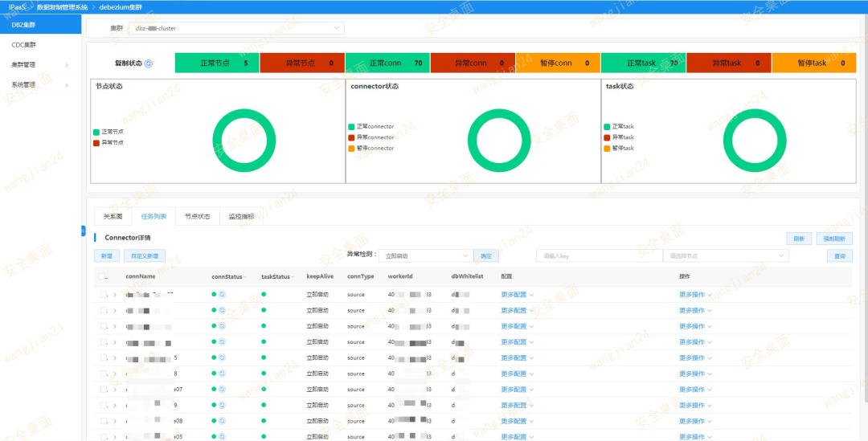Check the box for the row ending e05
The width and height of the screenshot is (868, 441).
pyautogui.click(x=104, y=436)
